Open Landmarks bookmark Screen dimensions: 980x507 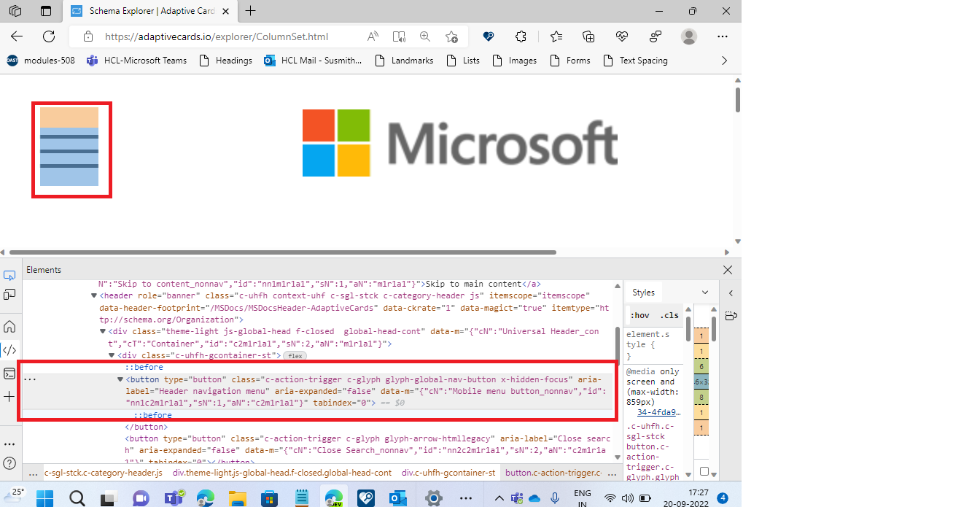pyautogui.click(x=404, y=61)
